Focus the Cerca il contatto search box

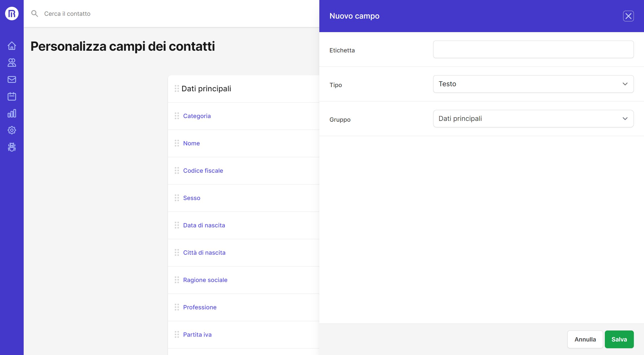tap(141, 14)
